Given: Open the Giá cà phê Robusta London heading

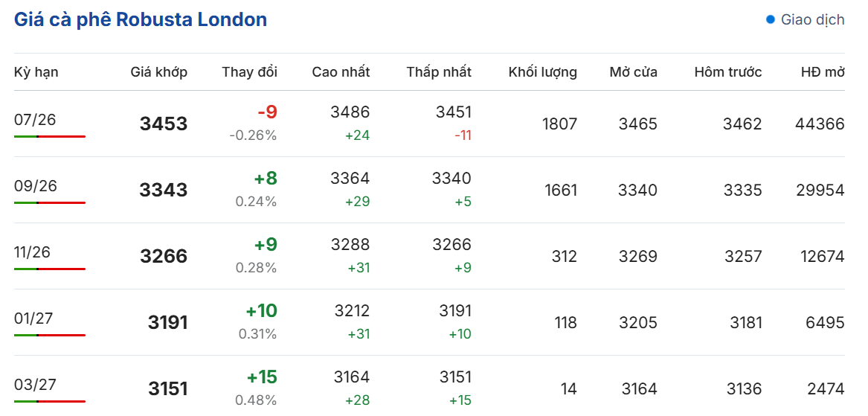Looking at the screenshot, I should 141,19.
